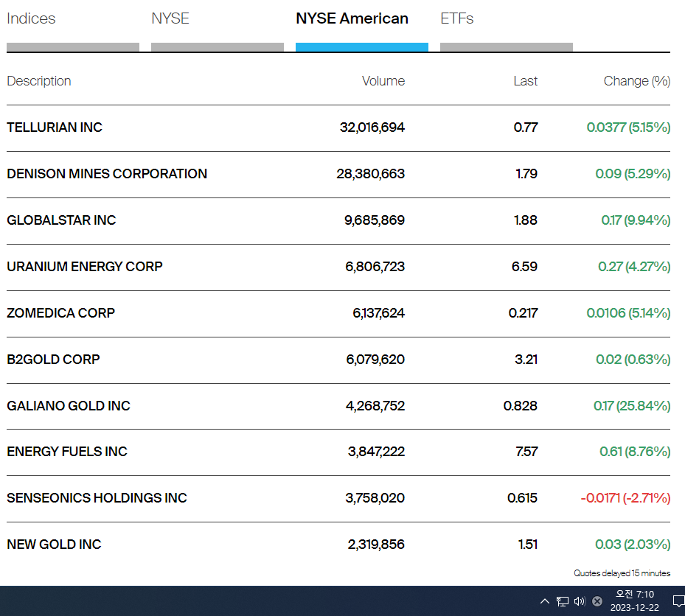
Task: Click Tellurian change 0.0377 (5.15%)
Action: pos(628,127)
